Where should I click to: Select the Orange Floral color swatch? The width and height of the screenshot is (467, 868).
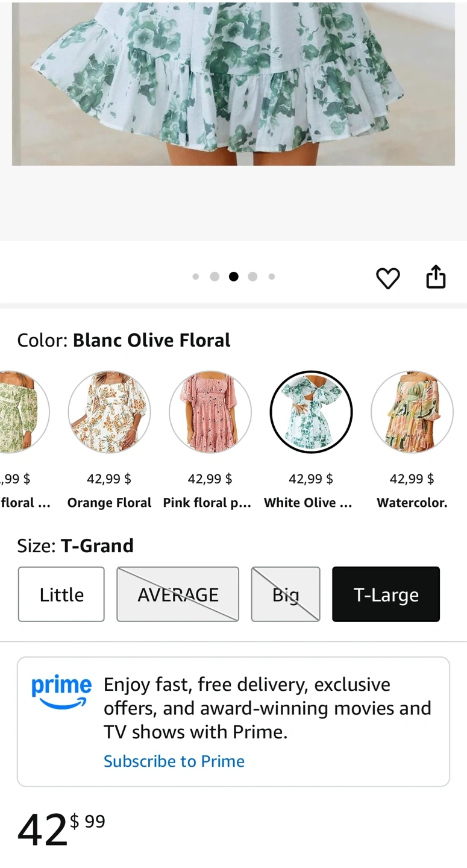109,412
